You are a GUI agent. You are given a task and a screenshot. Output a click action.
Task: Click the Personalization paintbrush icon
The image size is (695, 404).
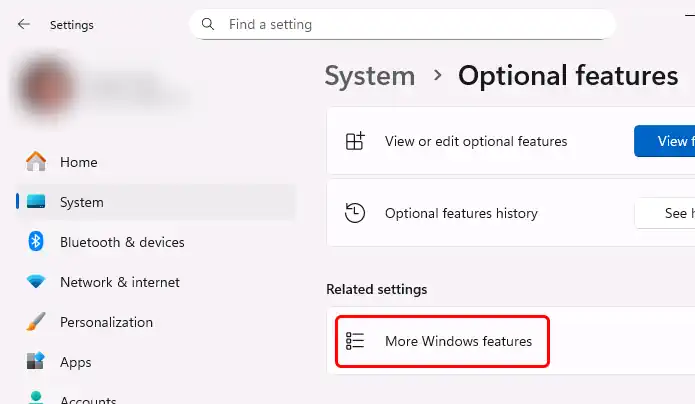click(36, 322)
